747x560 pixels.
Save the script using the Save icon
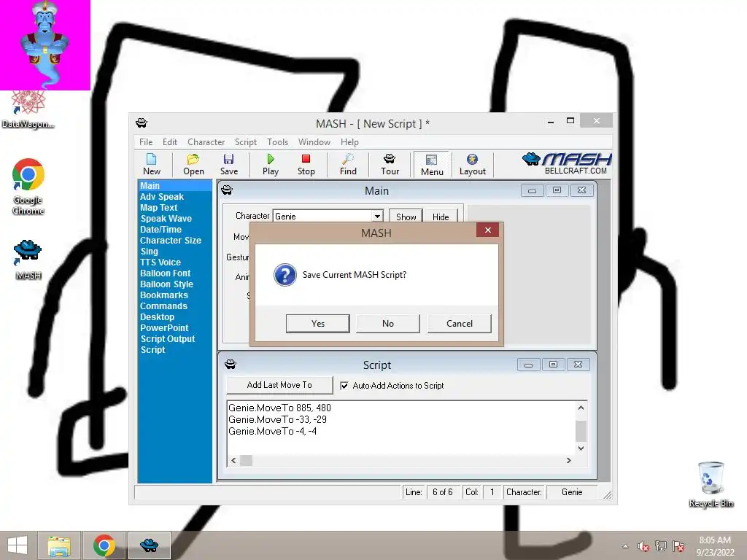pyautogui.click(x=228, y=164)
